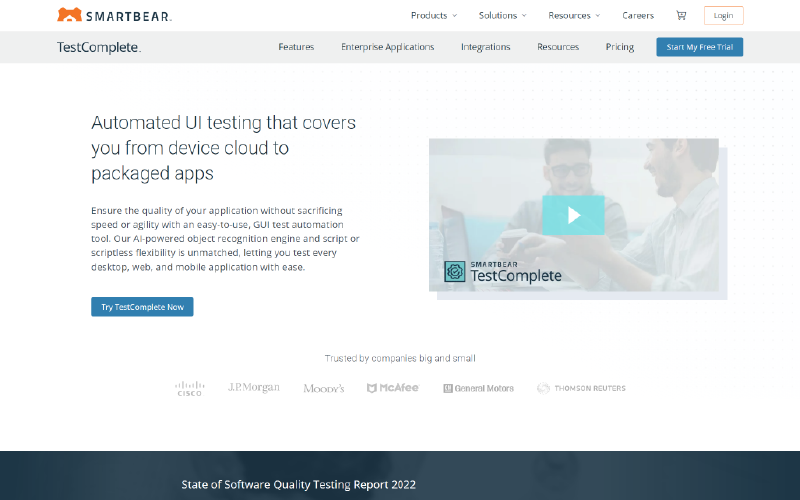Open Enterprise Applications page

388,47
